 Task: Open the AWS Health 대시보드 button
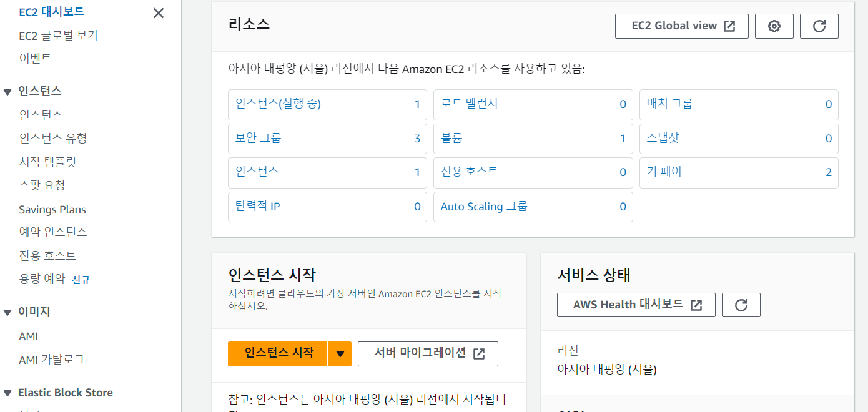[636, 305]
